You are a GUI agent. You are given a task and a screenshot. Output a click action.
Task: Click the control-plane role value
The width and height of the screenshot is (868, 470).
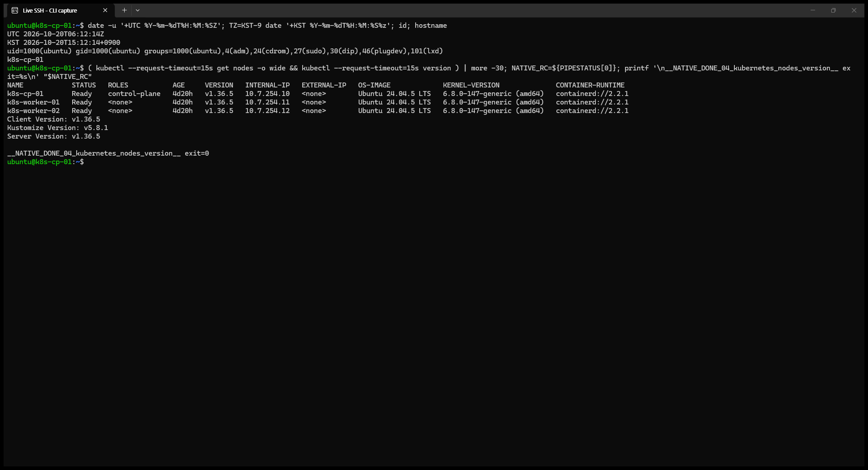click(134, 94)
